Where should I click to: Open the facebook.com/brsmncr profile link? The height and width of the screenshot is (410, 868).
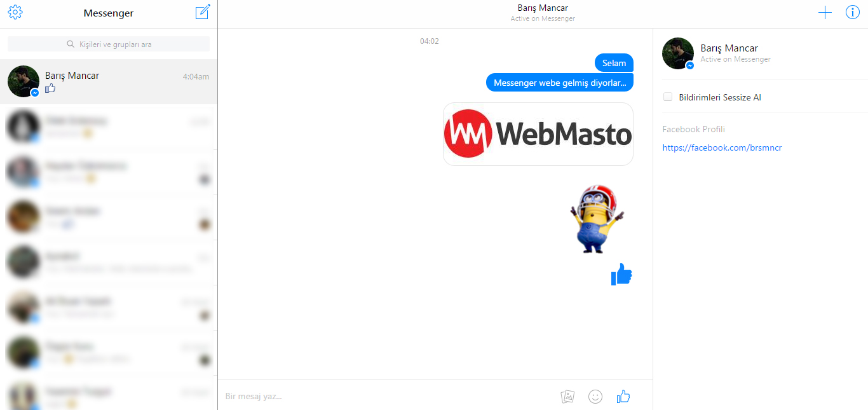point(722,147)
